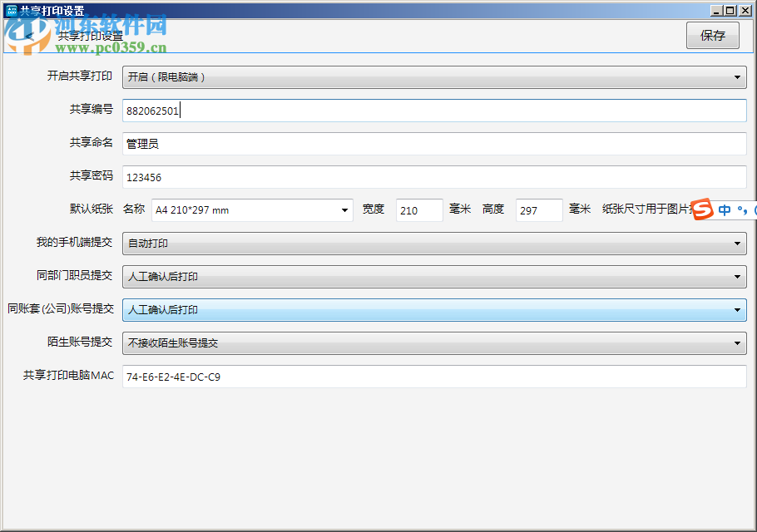Open the 同账套(公司)账号提交 dropdown
The width and height of the screenshot is (757, 532).
[x=434, y=310]
